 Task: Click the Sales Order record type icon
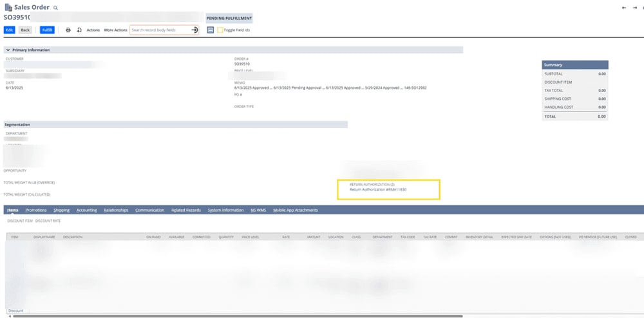pos(8,7)
